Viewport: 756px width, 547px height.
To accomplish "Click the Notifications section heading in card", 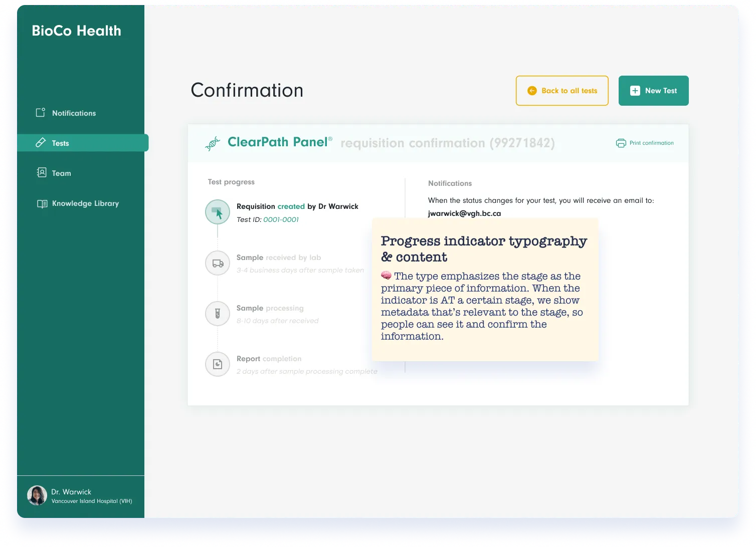I will click(450, 183).
